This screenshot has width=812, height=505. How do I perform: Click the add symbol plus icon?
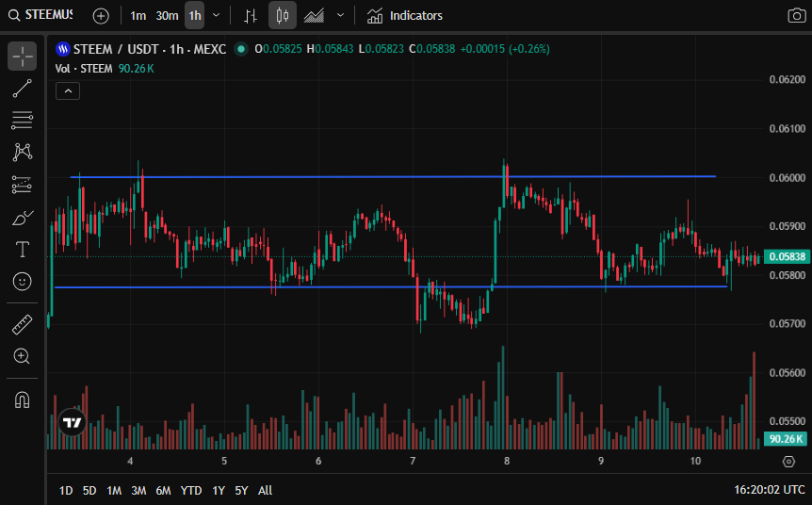coord(101,16)
